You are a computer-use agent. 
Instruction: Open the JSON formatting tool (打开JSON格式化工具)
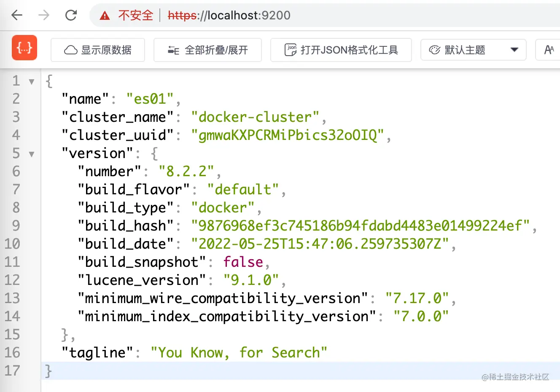point(341,50)
